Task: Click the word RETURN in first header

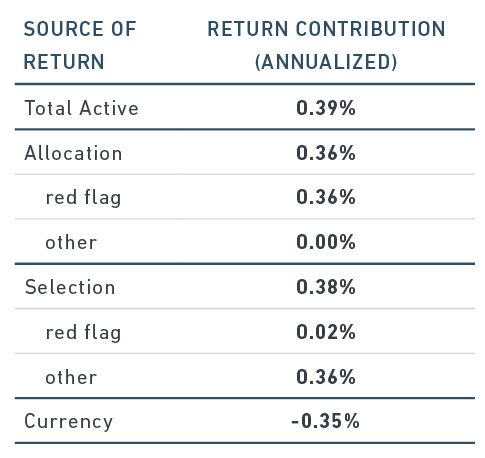Action: (x=64, y=62)
